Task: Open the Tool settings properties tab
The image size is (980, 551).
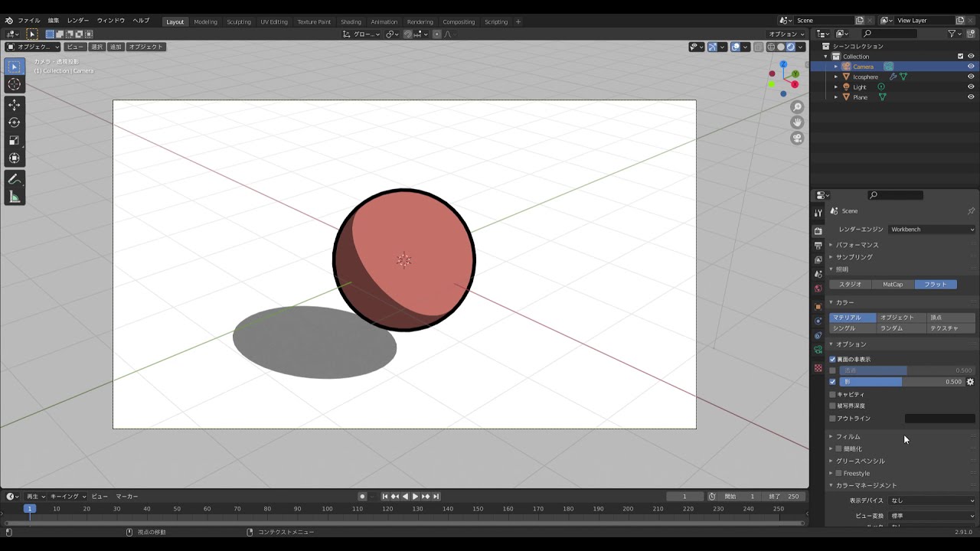Action: tap(818, 213)
